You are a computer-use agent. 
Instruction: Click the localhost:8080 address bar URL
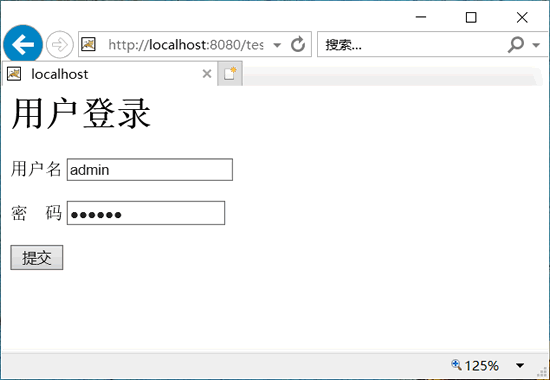pyautogui.click(x=186, y=45)
